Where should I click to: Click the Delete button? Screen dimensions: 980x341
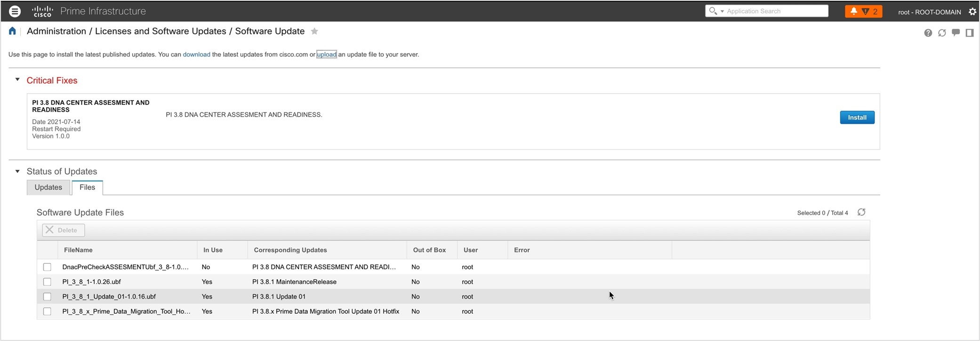click(64, 230)
